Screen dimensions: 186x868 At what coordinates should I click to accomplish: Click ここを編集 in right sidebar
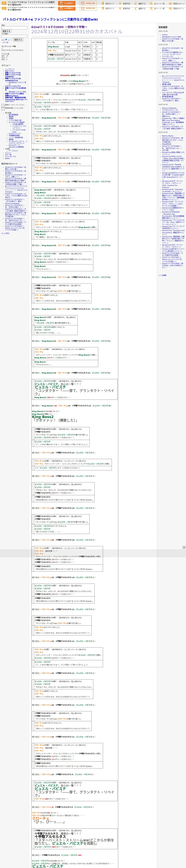tap(162, 275)
